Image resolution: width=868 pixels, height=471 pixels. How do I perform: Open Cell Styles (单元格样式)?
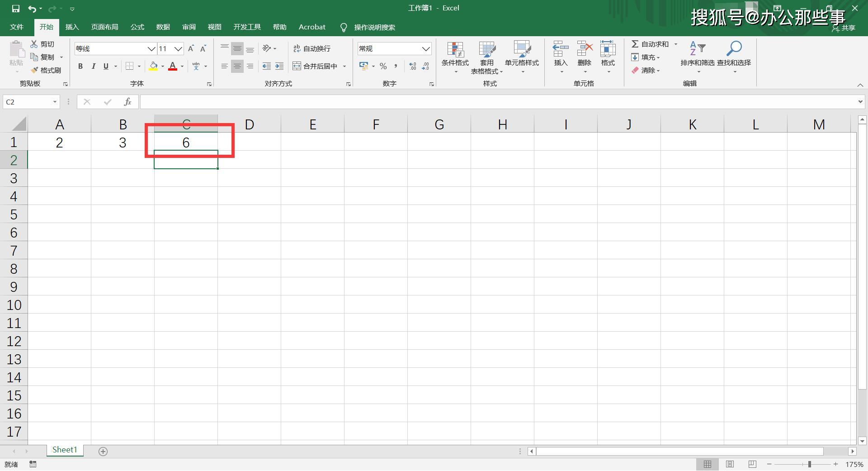pos(522,58)
